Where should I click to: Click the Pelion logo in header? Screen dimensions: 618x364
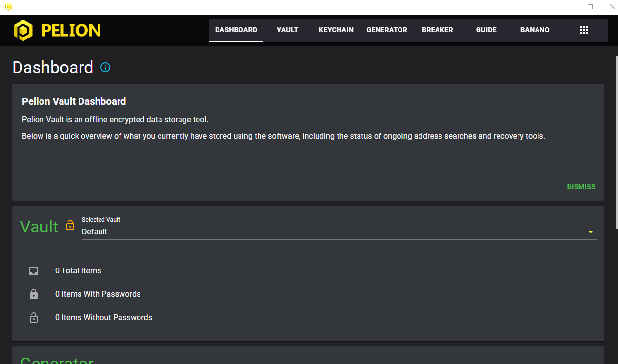(x=23, y=30)
